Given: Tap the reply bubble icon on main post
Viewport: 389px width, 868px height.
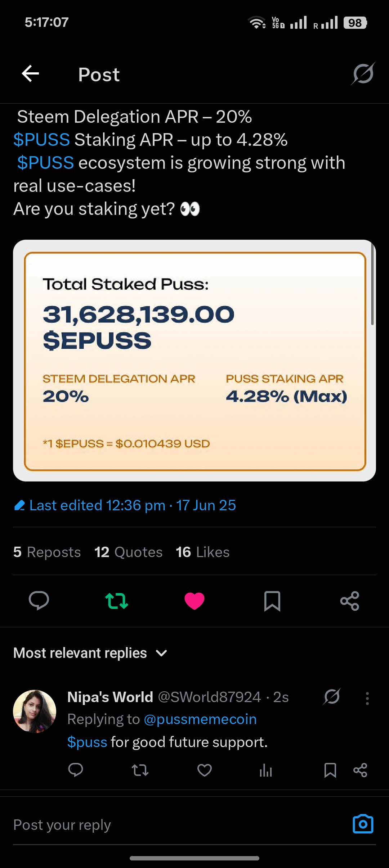Looking at the screenshot, I should [x=39, y=601].
